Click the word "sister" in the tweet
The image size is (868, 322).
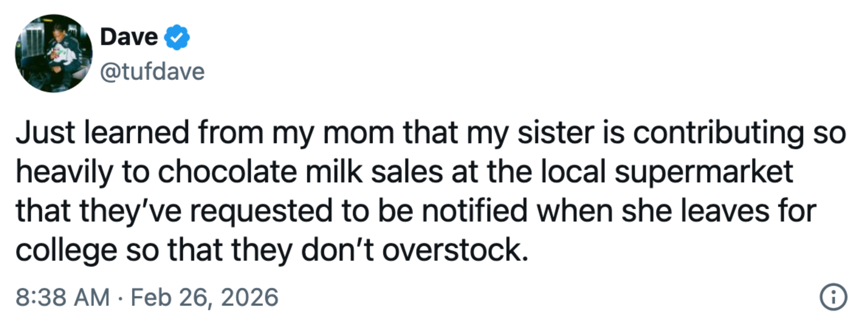(x=556, y=132)
